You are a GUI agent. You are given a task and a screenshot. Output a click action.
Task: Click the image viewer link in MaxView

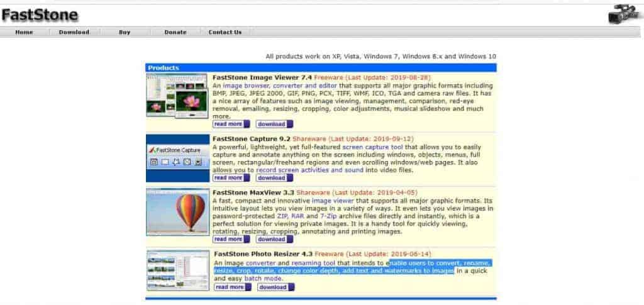333,201
